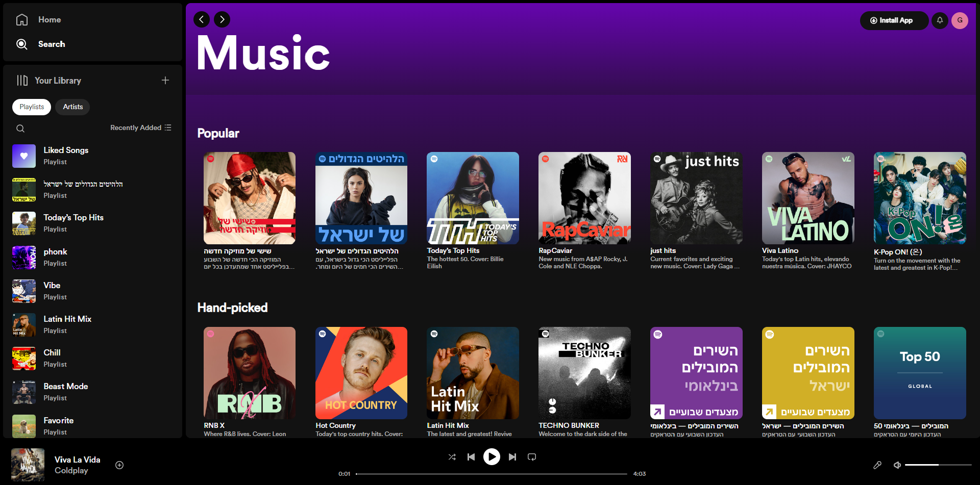Click the Your Library icon
Viewport: 980px width, 485px height.
[21, 81]
